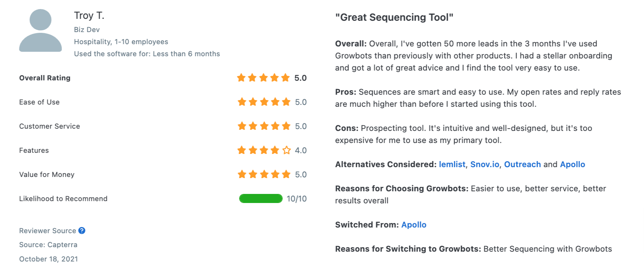The width and height of the screenshot is (644, 266).
Task: Follow the Outreach alternative link
Action: pos(522,165)
